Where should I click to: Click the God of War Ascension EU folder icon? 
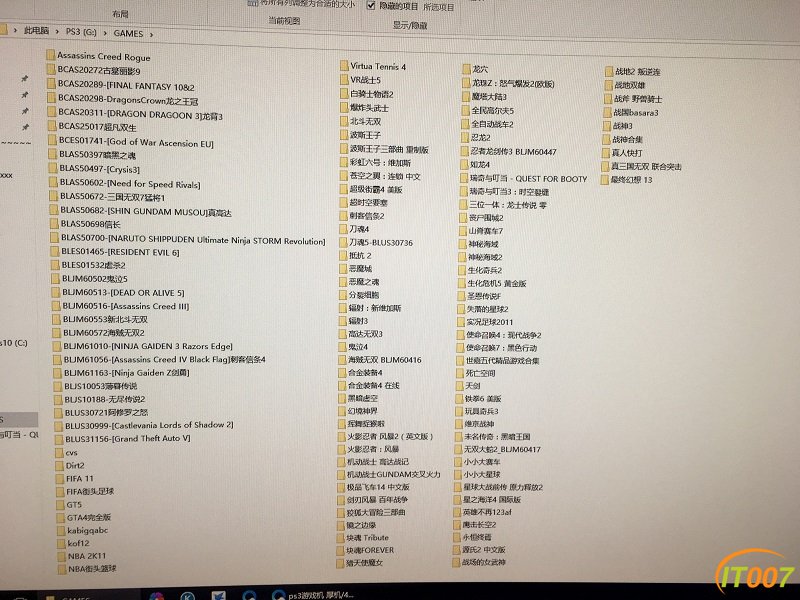point(52,140)
